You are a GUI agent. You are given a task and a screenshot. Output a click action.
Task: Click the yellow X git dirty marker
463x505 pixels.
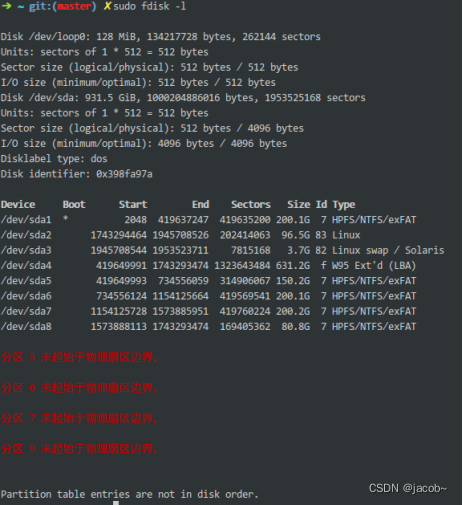click(x=107, y=6)
